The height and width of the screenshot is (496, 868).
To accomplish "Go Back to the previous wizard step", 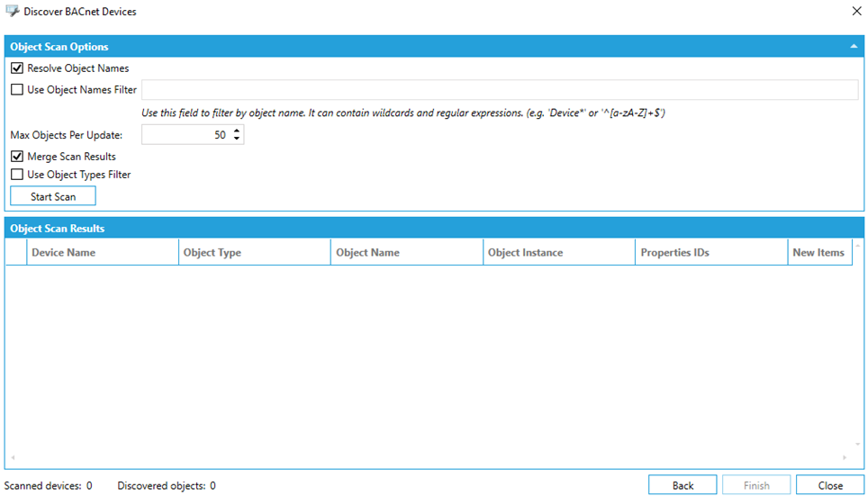I will (683, 485).
